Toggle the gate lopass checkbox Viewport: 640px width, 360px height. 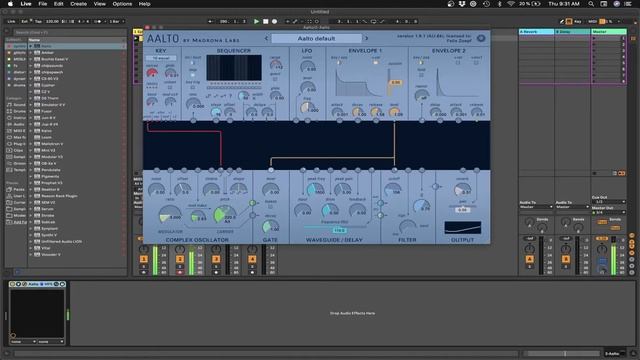[x=270, y=207]
